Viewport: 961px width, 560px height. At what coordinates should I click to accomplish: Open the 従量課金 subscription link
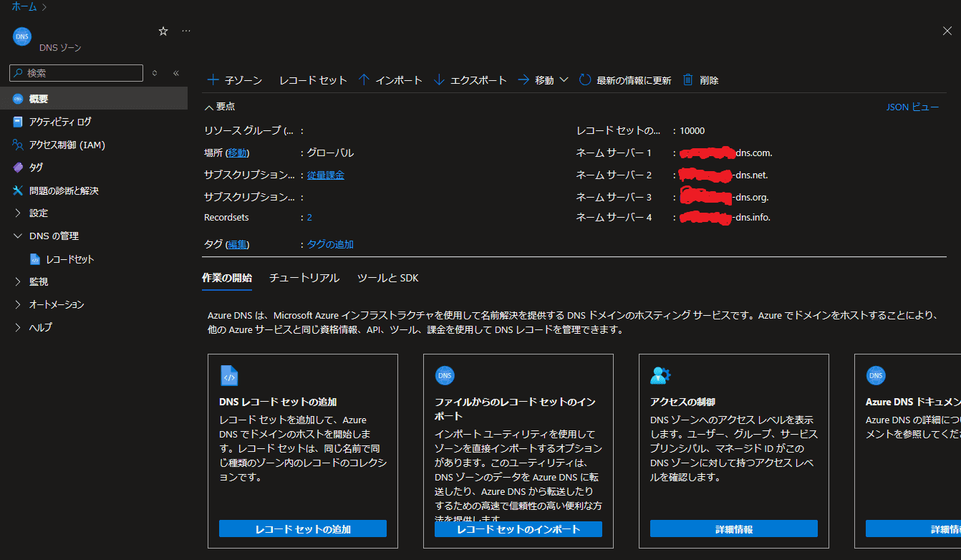326,175
